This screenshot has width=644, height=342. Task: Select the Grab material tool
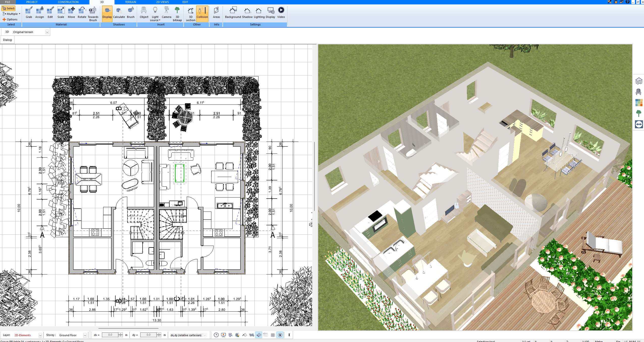coord(29,13)
